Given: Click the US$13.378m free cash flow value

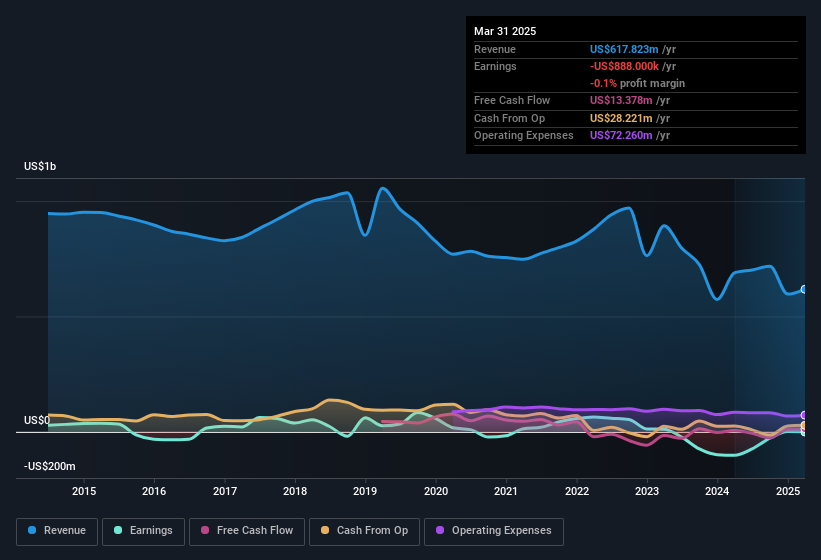Looking at the screenshot, I should tap(620, 100).
